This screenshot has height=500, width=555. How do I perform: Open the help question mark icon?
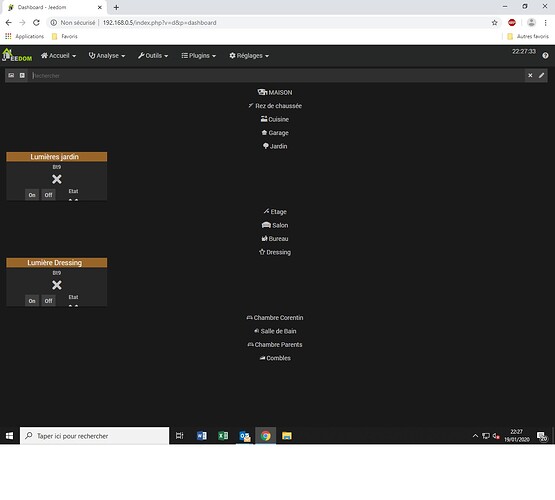tap(545, 56)
